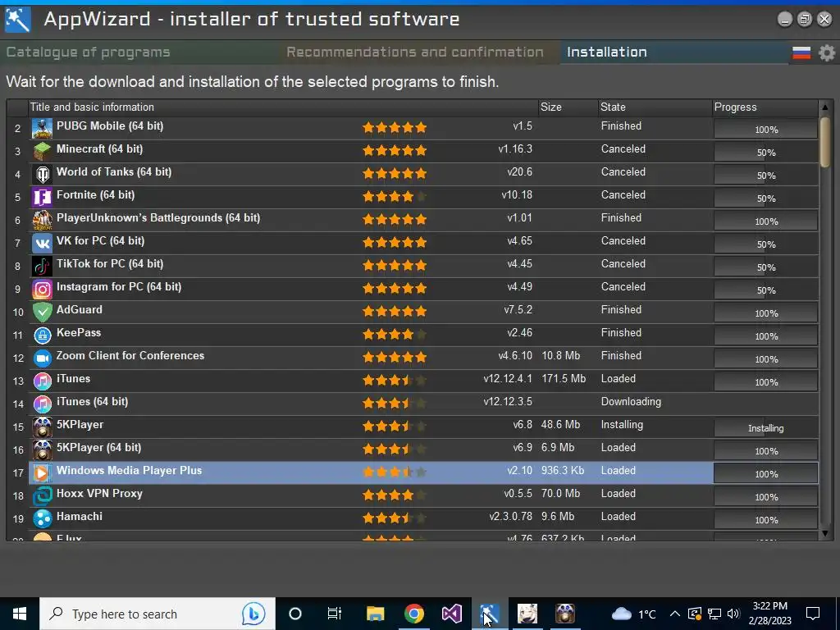Open the weather widget showing 1°C
The height and width of the screenshot is (630, 840).
coord(634,614)
